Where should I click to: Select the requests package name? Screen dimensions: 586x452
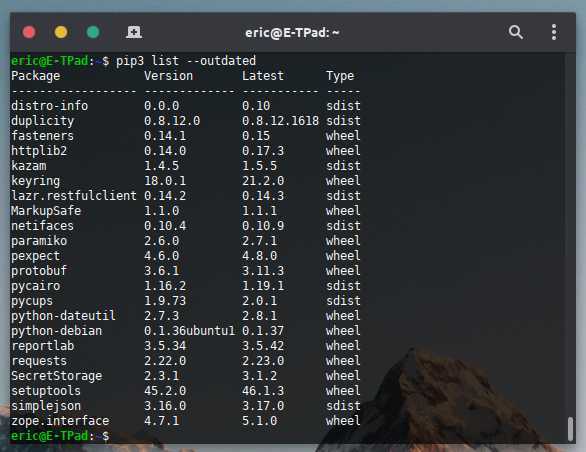(39, 361)
